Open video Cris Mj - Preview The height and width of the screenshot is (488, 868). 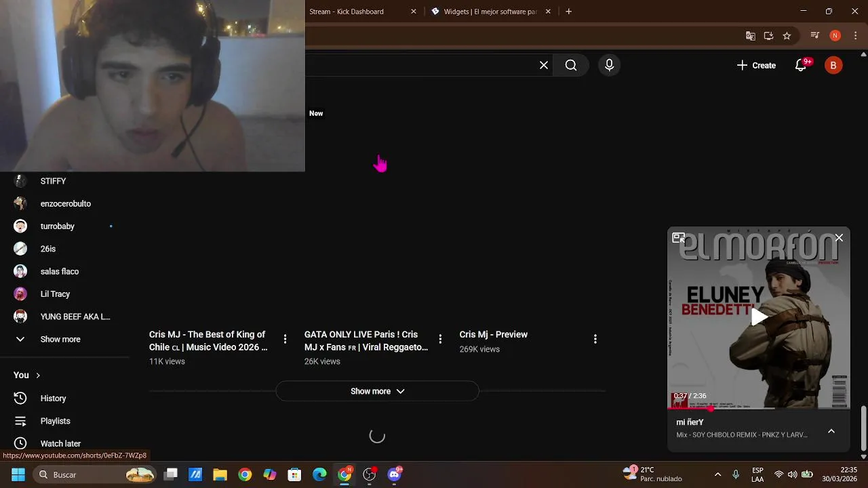tap(493, 334)
